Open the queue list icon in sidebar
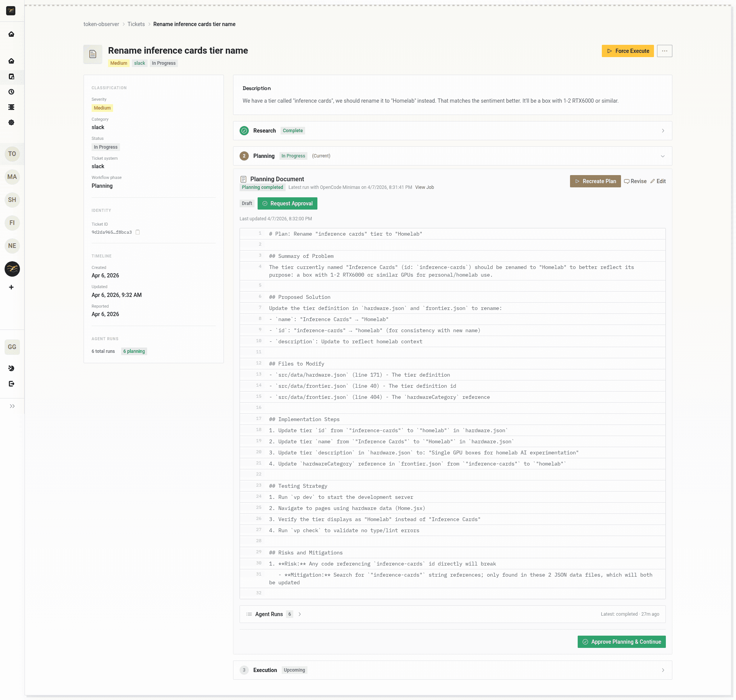 click(x=11, y=107)
